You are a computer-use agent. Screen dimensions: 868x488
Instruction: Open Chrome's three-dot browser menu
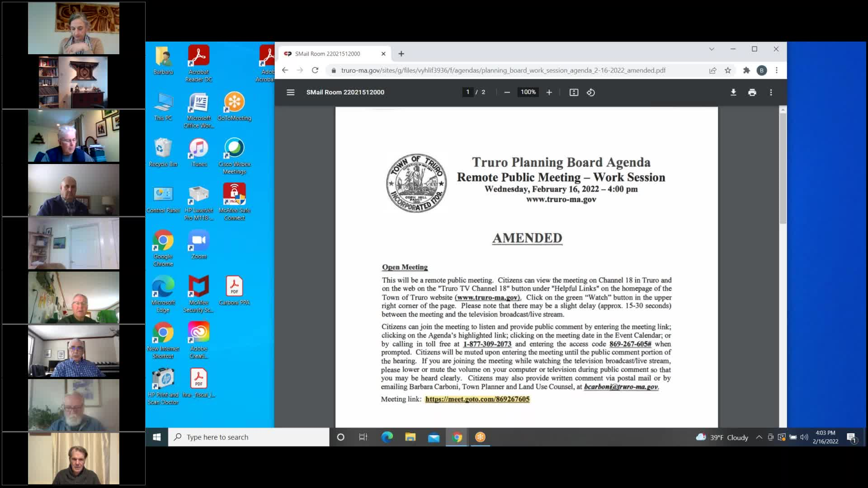click(x=777, y=70)
